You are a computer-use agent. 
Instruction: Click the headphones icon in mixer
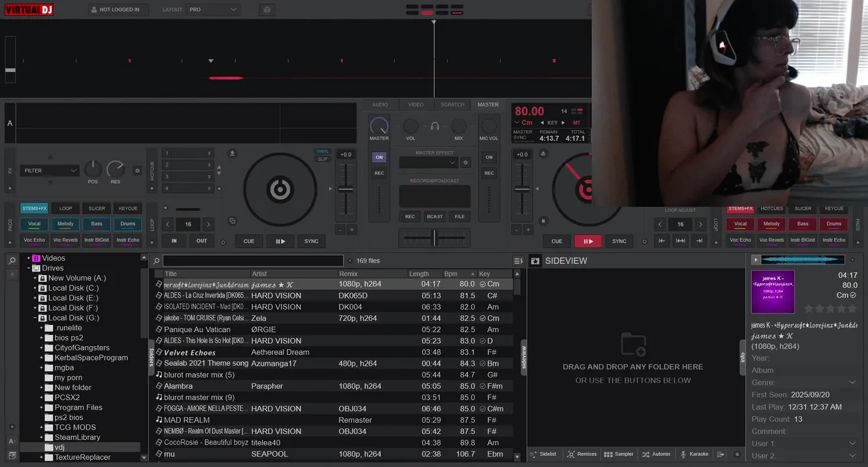pyautogui.click(x=435, y=126)
